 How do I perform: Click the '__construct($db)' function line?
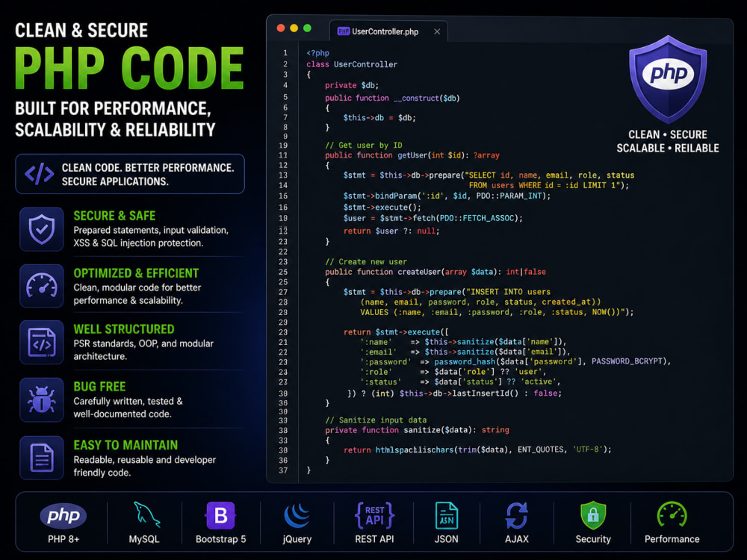click(392, 98)
